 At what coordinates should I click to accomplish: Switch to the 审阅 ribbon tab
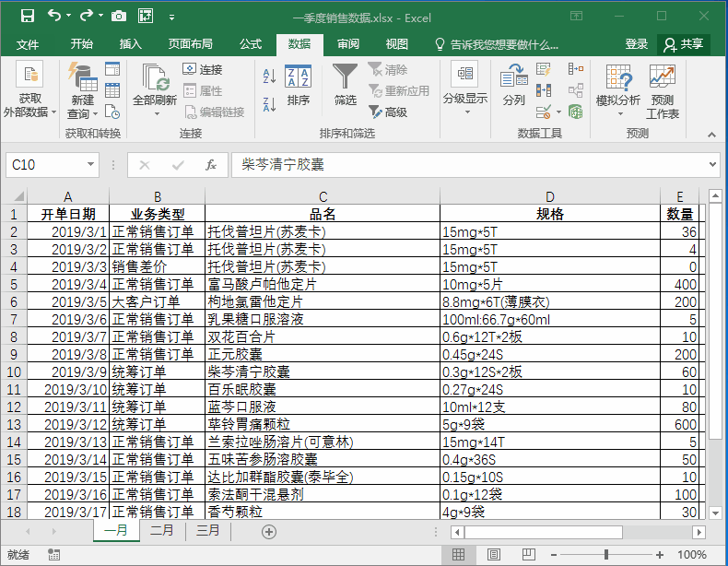[x=348, y=44]
